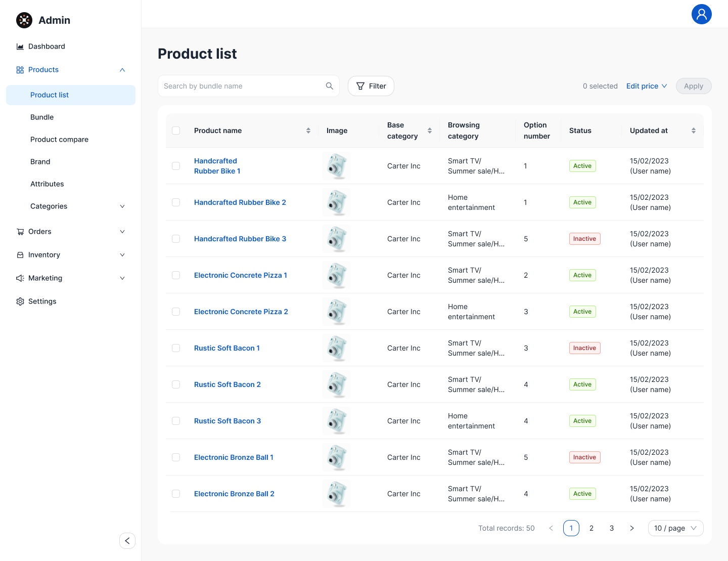Screen dimensions: 728x561
Task: Tick the select-all header checkbox
Action: (176, 131)
